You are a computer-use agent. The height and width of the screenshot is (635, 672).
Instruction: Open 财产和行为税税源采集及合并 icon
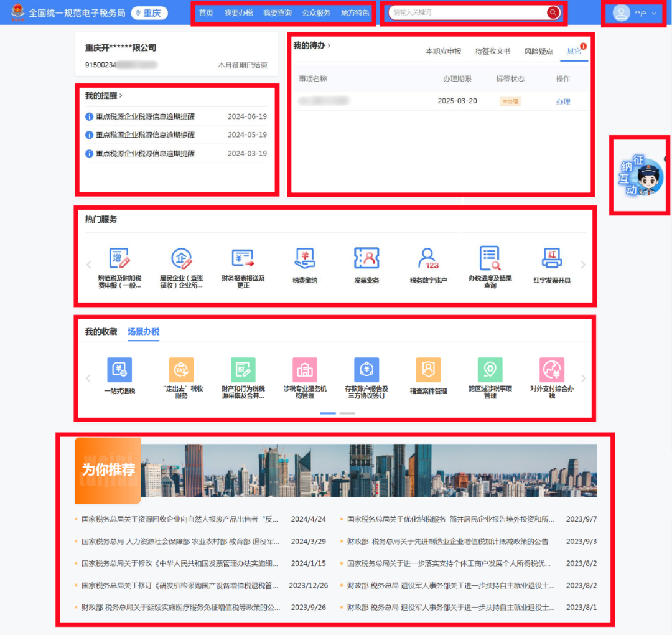click(x=243, y=370)
